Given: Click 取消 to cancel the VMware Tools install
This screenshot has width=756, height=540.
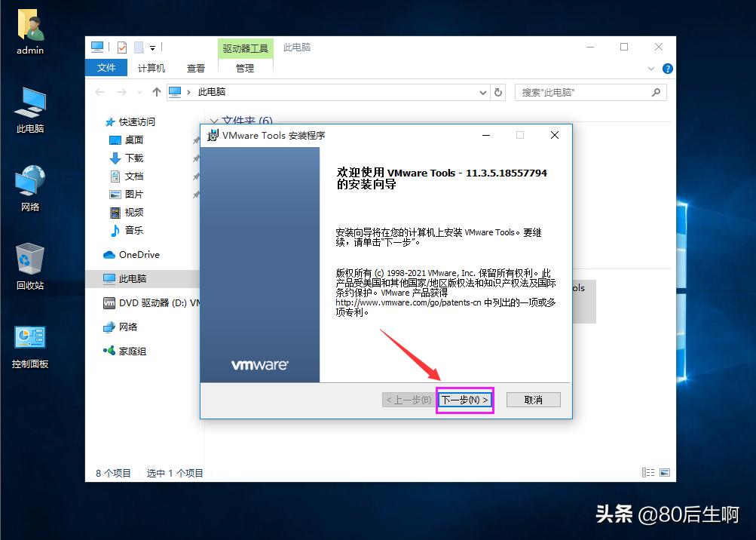Looking at the screenshot, I should pyautogui.click(x=533, y=399).
